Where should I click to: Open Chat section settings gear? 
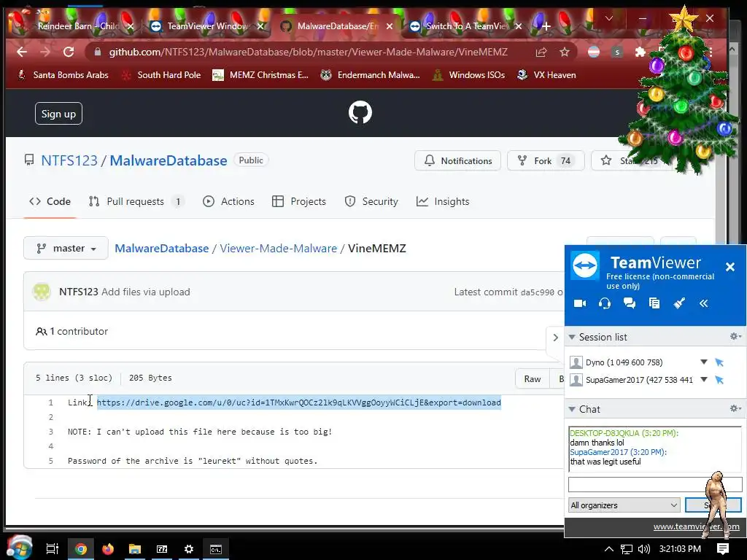(735, 408)
